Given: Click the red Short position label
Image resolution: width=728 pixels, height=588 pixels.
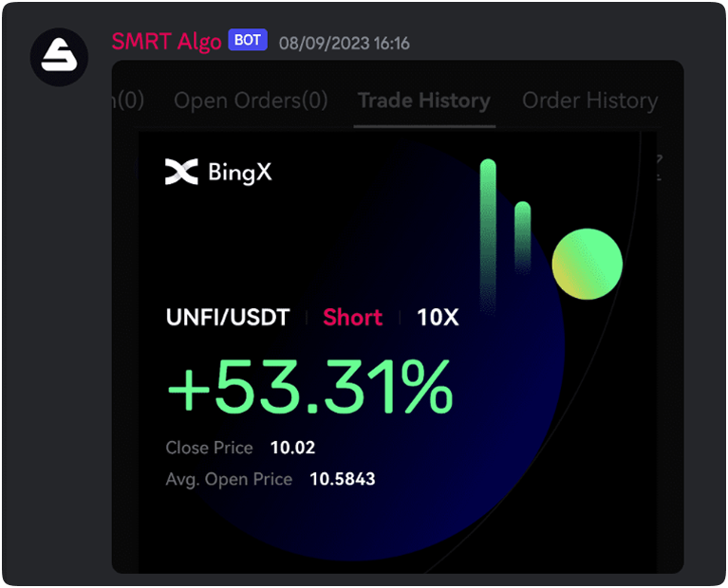Looking at the screenshot, I should point(352,317).
